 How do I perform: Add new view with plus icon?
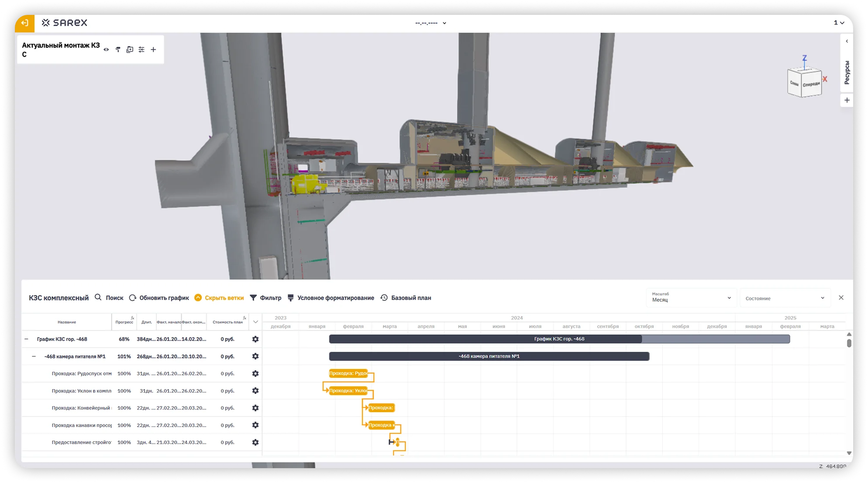point(153,50)
